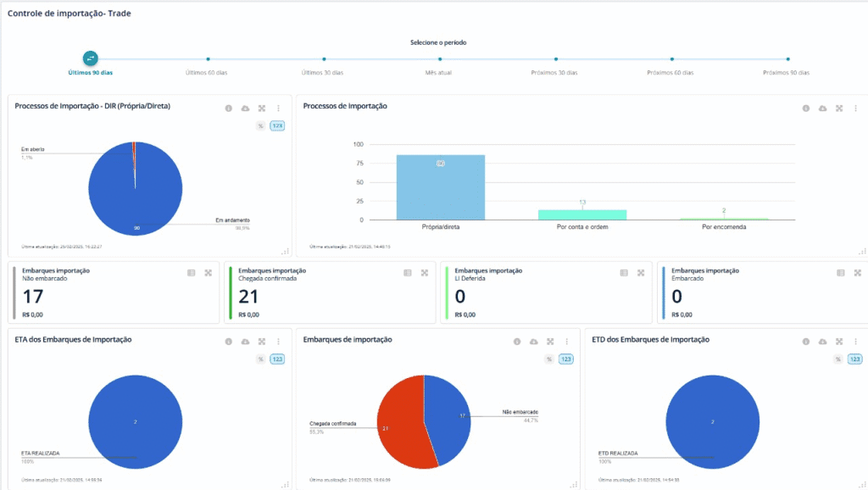Switch Embarques de importação chart to percent mode
The width and height of the screenshot is (868, 490).
[549, 359]
